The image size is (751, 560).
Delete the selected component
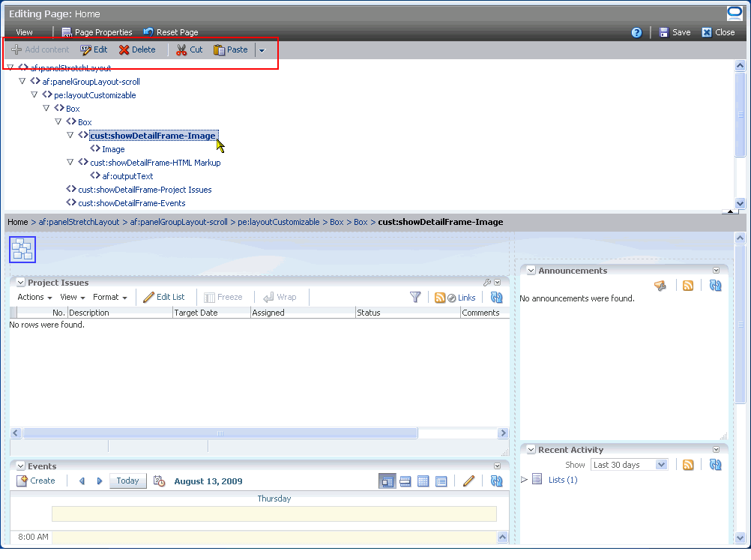(x=137, y=49)
